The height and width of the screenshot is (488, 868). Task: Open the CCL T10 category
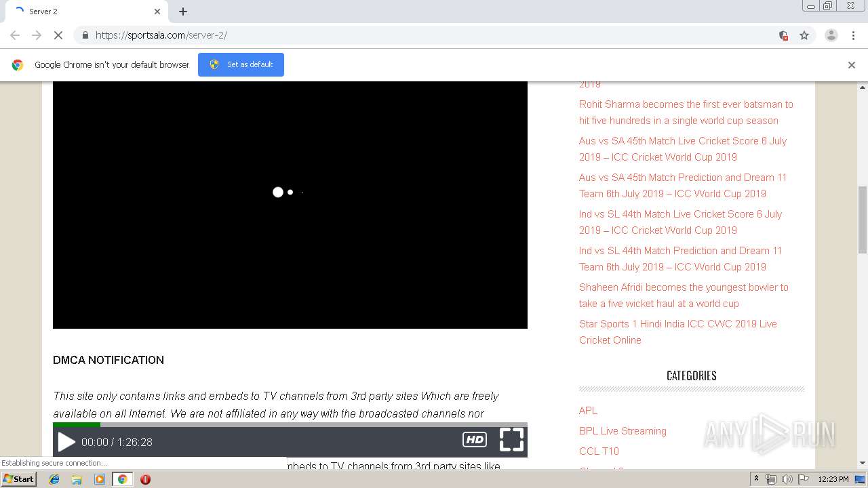click(599, 451)
